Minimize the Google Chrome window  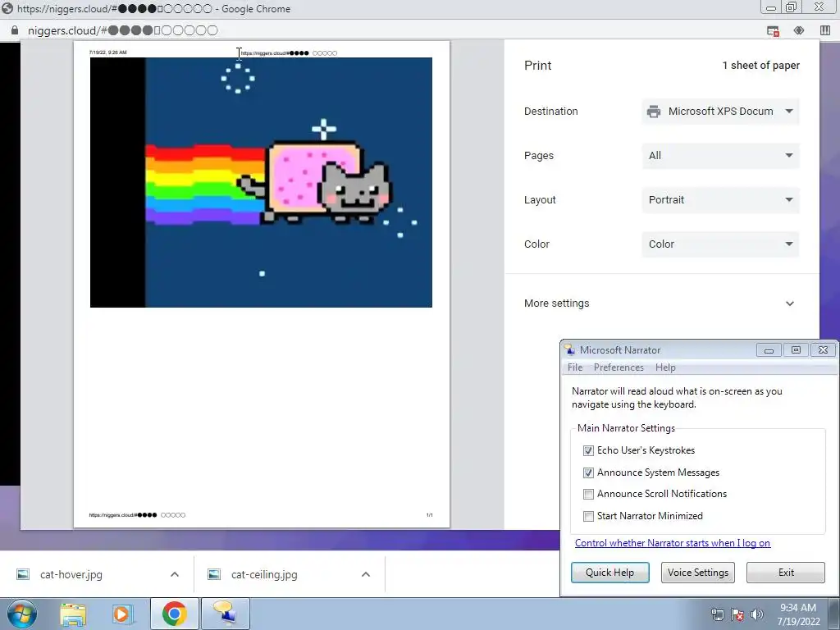click(771, 7)
